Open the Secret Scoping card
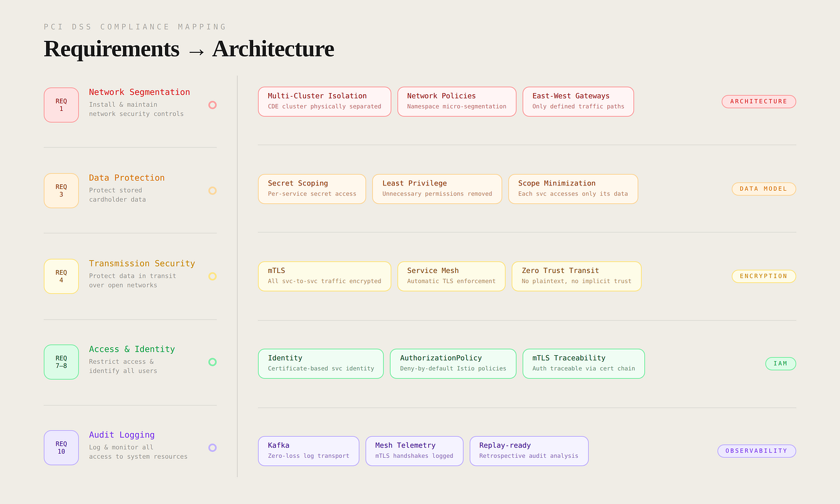840x504 pixels. pyautogui.click(x=312, y=189)
